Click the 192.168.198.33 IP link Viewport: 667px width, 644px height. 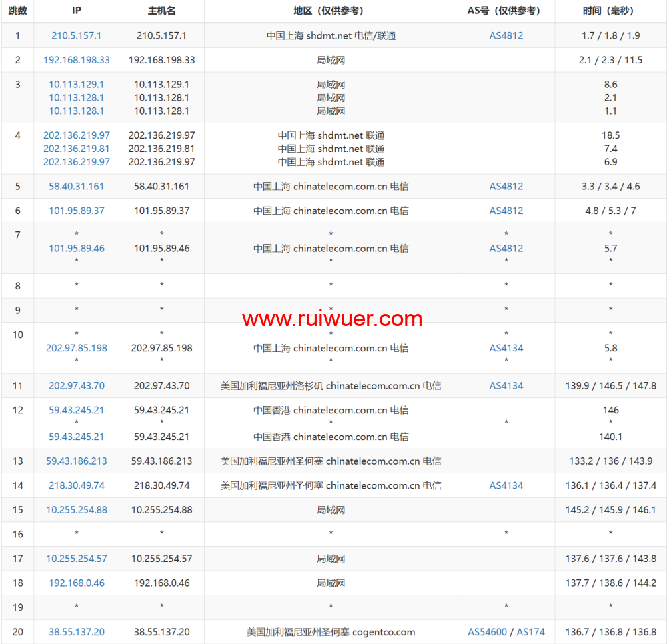pyautogui.click(x=76, y=60)
